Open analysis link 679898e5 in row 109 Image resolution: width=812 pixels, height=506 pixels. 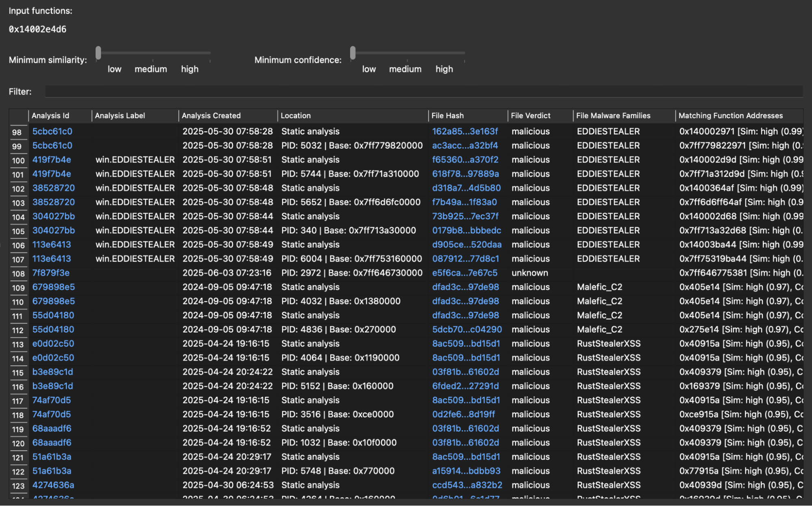[53, 287]
